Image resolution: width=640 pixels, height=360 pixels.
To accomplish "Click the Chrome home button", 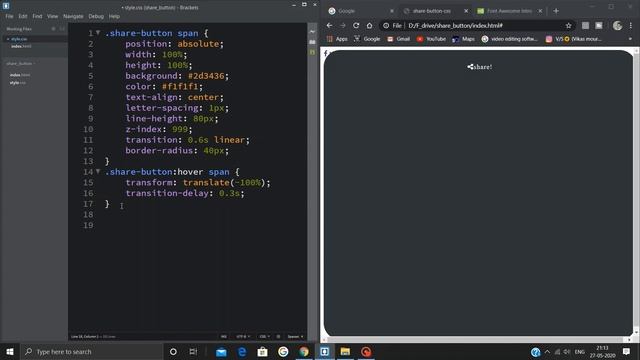I will tap(369, 25).
